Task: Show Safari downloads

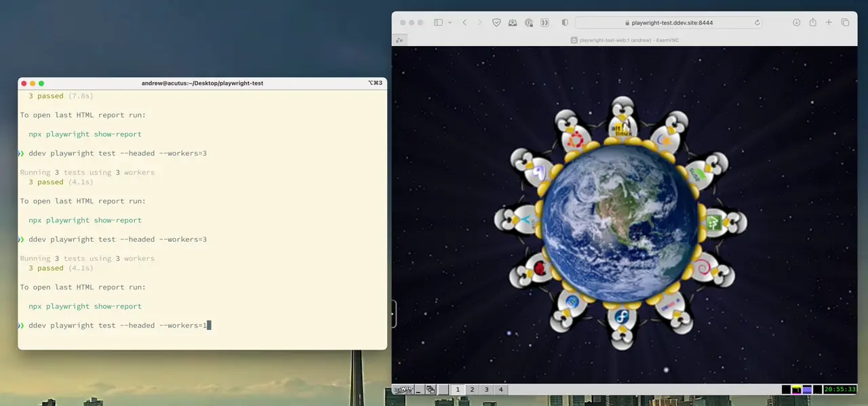Action: [x=797, y=22]
